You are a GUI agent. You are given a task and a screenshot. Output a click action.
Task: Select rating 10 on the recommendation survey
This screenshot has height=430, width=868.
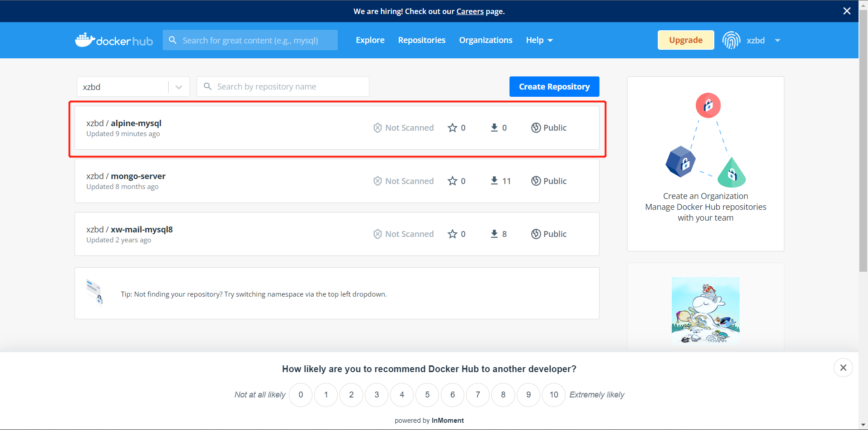(553, 394)
